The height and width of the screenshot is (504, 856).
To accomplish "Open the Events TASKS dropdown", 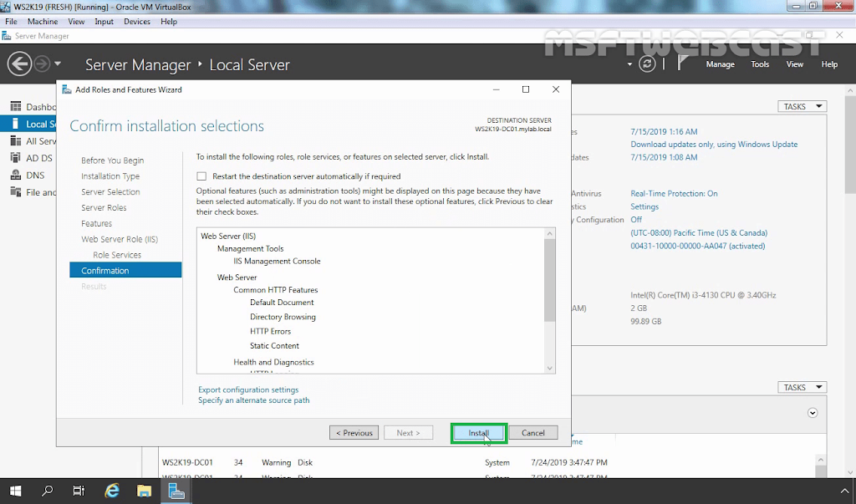I will [802, 387].
